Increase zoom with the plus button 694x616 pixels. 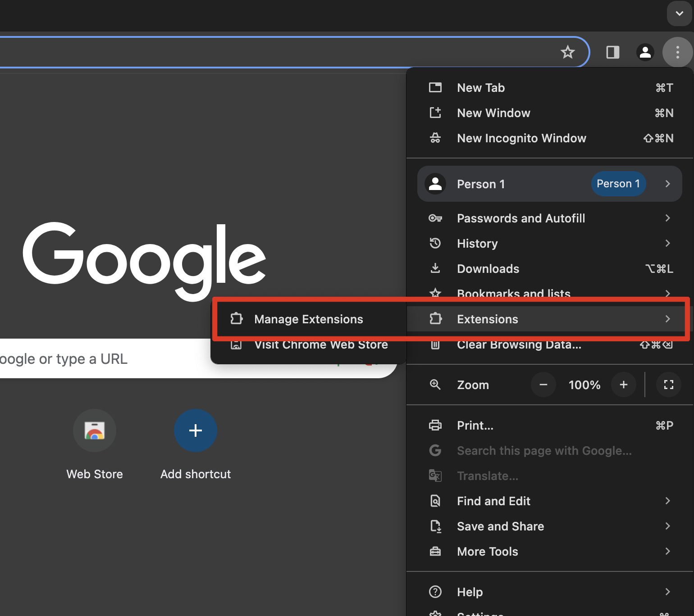(x=624, y=385)
